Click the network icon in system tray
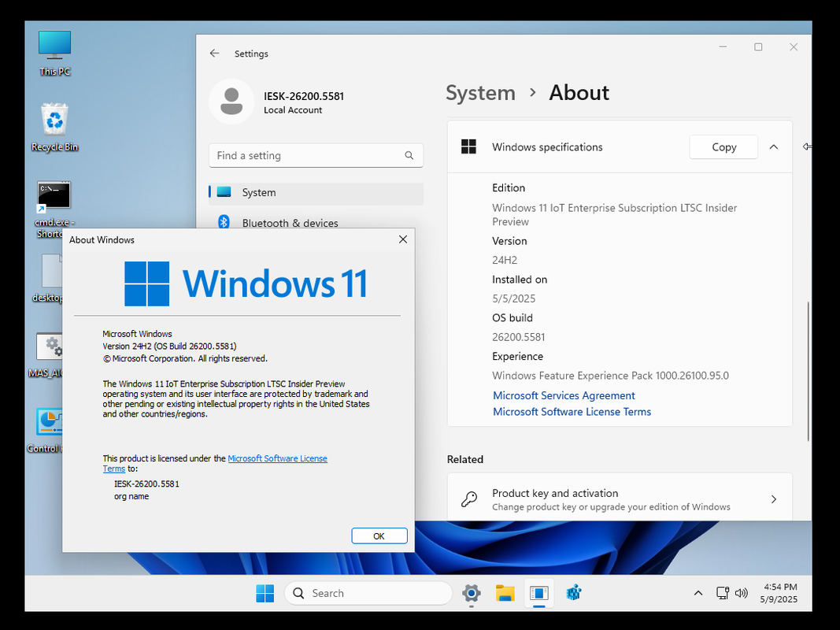 (723, 593)
